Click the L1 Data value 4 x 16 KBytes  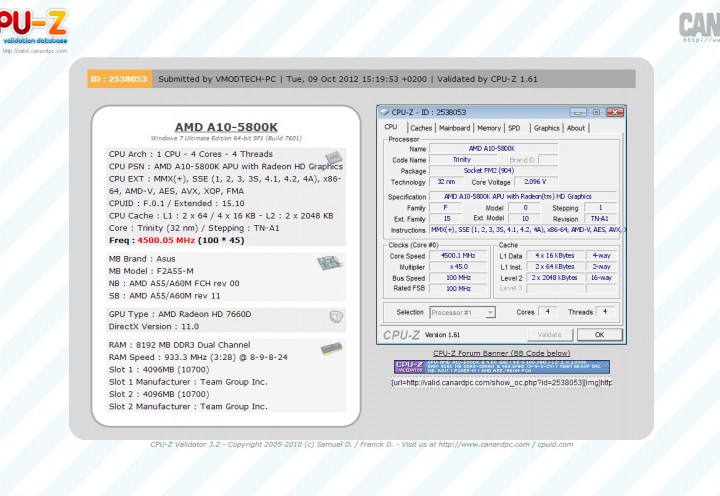click(x=555, y=256)
